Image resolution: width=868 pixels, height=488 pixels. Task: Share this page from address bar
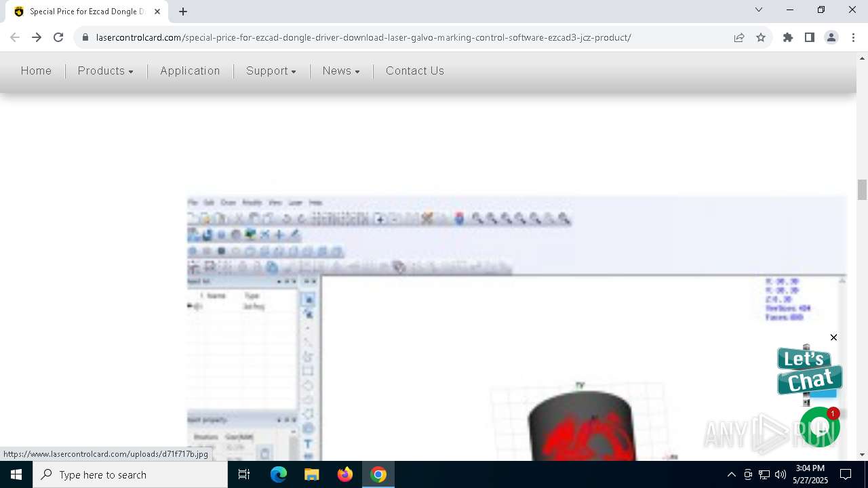pos(739,37)
